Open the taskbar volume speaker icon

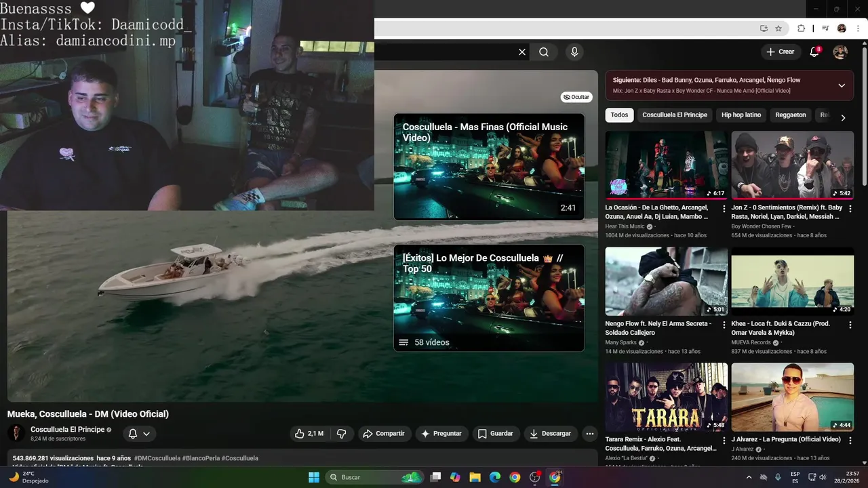pos(823,477)
